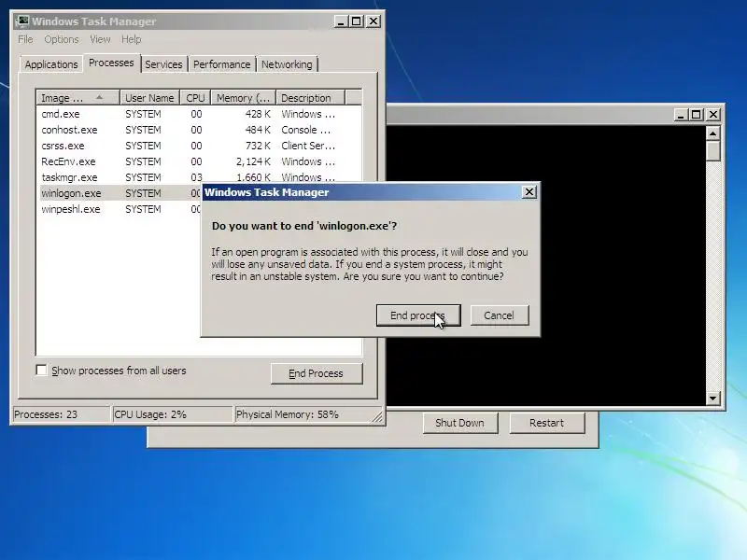Open the Networking tab
This screenshot has height=560, width=747.
pos(287,64)
